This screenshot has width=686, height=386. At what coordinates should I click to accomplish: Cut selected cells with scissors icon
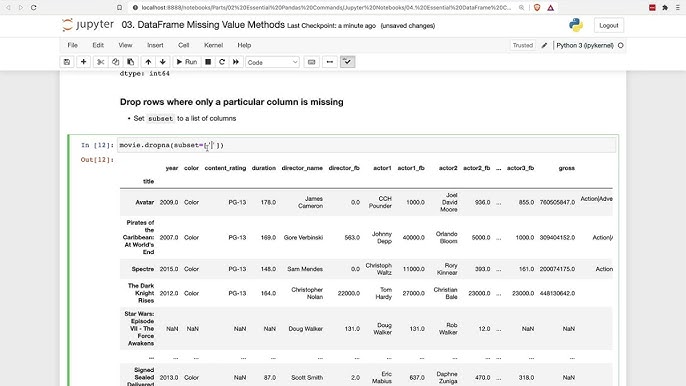pyautogui.click(x=101, y=62)
